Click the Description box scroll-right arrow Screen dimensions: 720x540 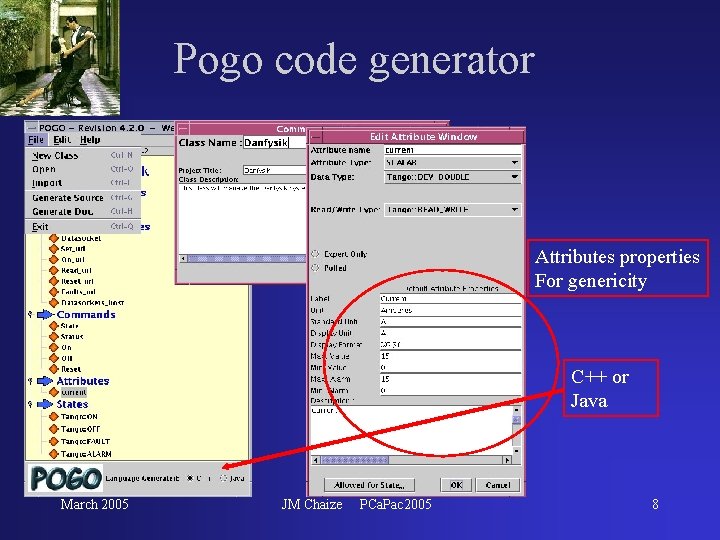pyautogui.click(x=507, y=460)
